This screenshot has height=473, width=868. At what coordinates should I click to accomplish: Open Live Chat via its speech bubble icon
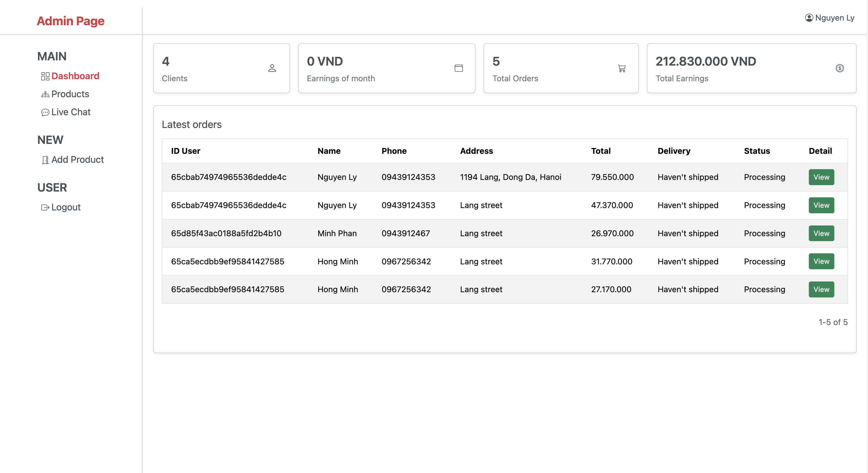pyautogui.click(x=45, y=112)
